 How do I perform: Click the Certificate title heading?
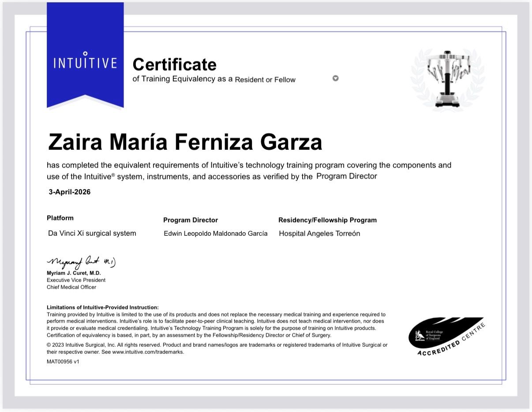175,65
